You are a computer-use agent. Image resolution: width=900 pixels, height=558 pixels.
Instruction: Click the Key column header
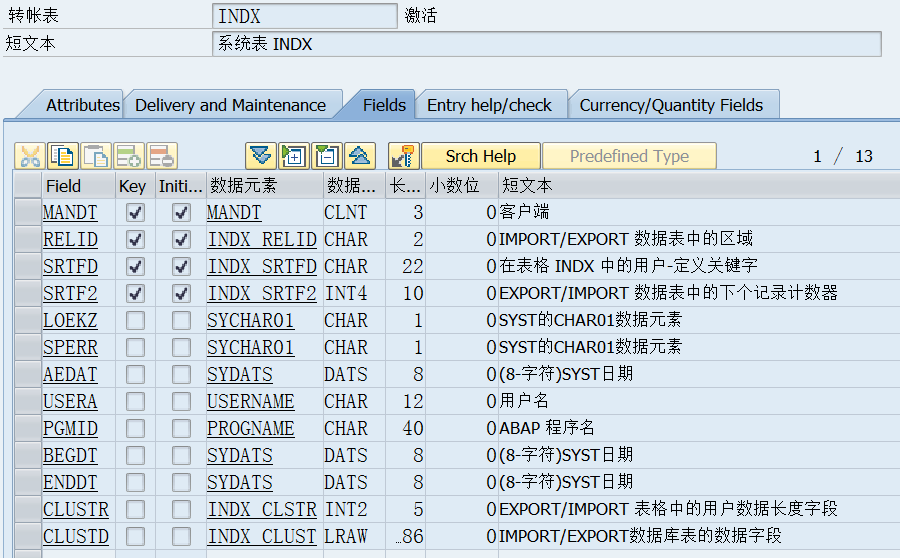135,186
